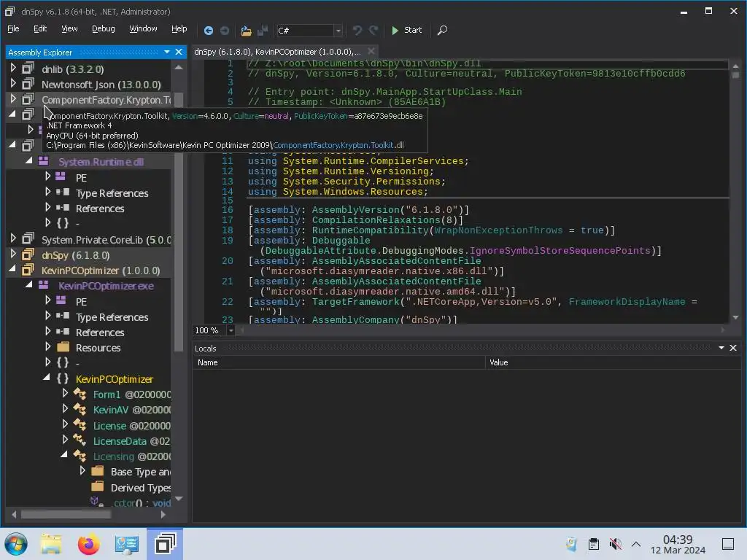747x560 pixels.
Task: Select the dnSpy (6.1.8.0) document tab
Action: coord(277,52)
